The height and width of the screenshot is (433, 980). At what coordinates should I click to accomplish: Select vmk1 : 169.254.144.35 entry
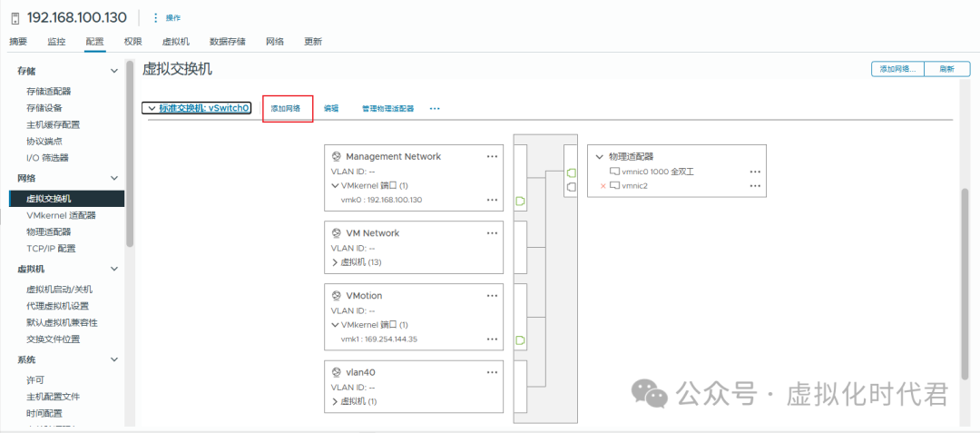[379, 340]
